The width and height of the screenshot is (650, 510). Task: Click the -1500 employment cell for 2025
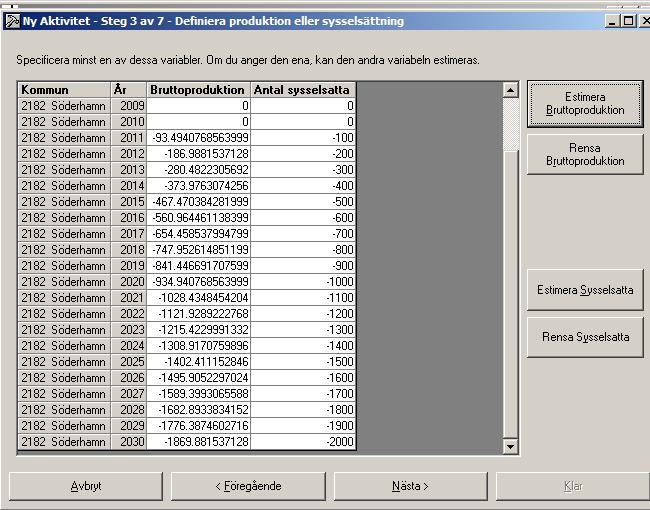pyautogui.click(x=303, y=362)
